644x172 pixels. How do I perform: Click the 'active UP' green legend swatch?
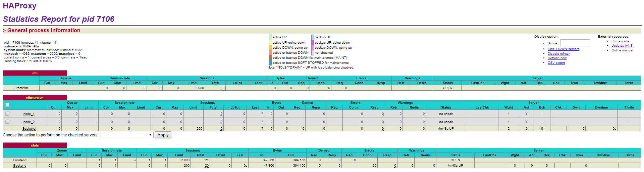(270, 37)
